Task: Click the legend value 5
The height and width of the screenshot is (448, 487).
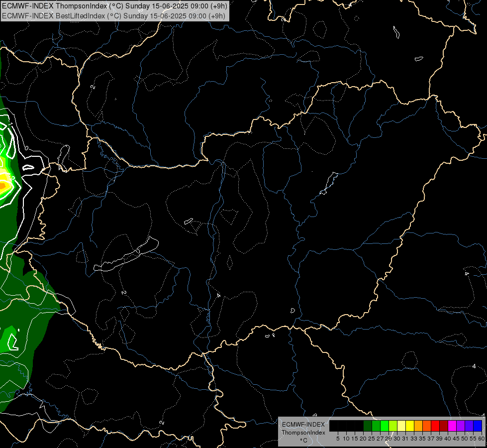Action: click(338, 439)
